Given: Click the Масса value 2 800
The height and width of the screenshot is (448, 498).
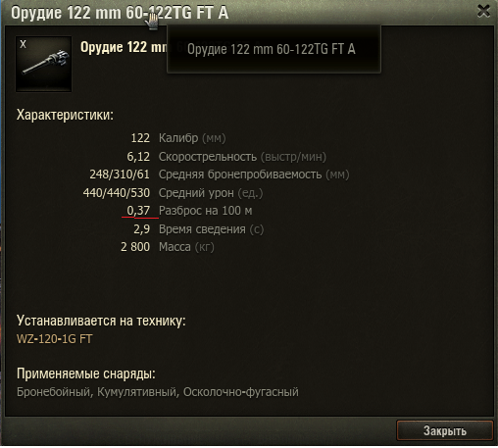Looking at the screenshot, I should tap(135, 247).
